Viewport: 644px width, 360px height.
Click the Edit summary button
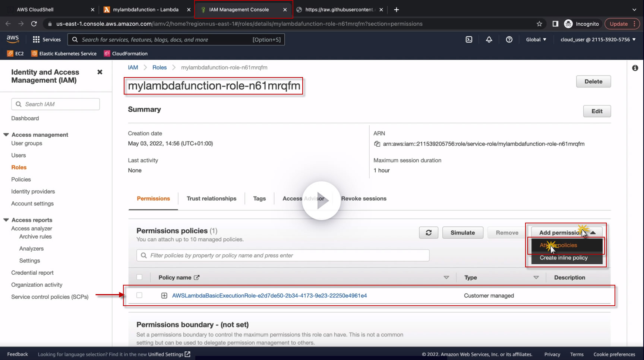tap(597, 111)
